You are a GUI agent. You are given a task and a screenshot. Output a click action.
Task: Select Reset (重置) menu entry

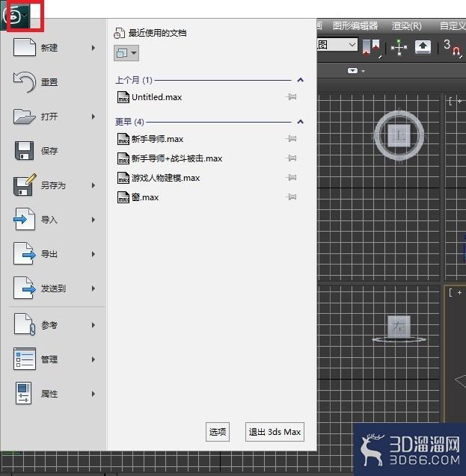53,82
